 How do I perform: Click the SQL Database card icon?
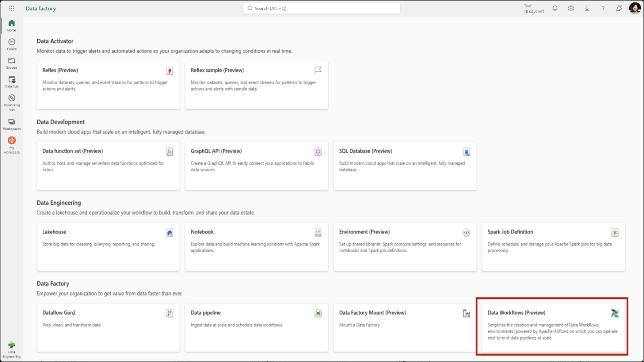click(467, 152)
